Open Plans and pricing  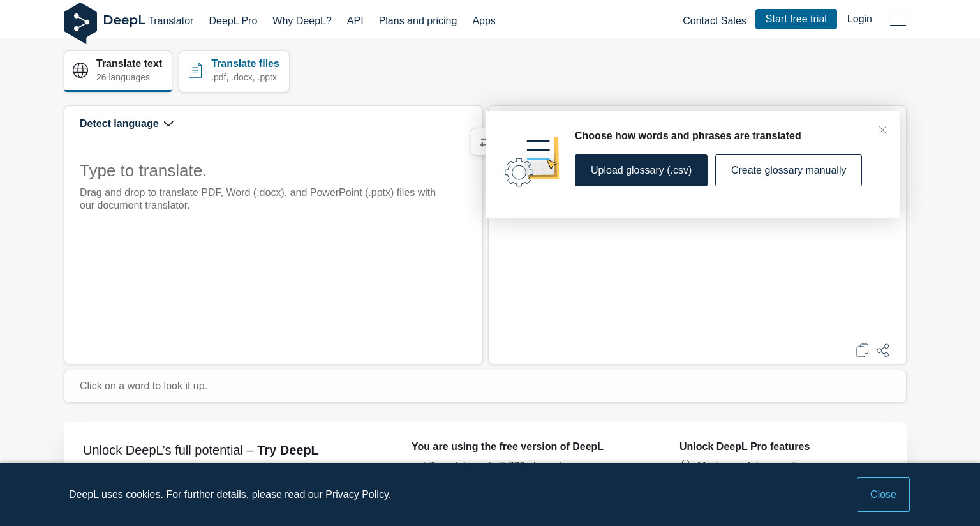point(418,20)
